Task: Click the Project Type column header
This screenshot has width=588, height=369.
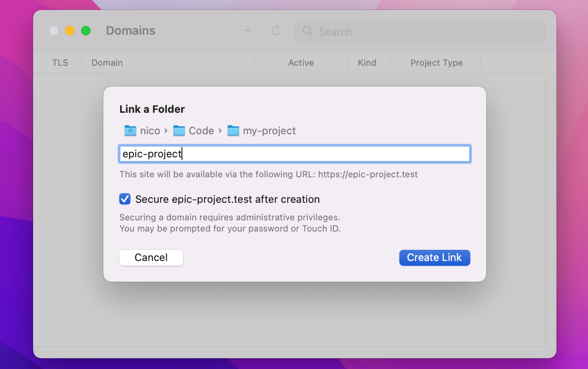Action: coord(436,63)
